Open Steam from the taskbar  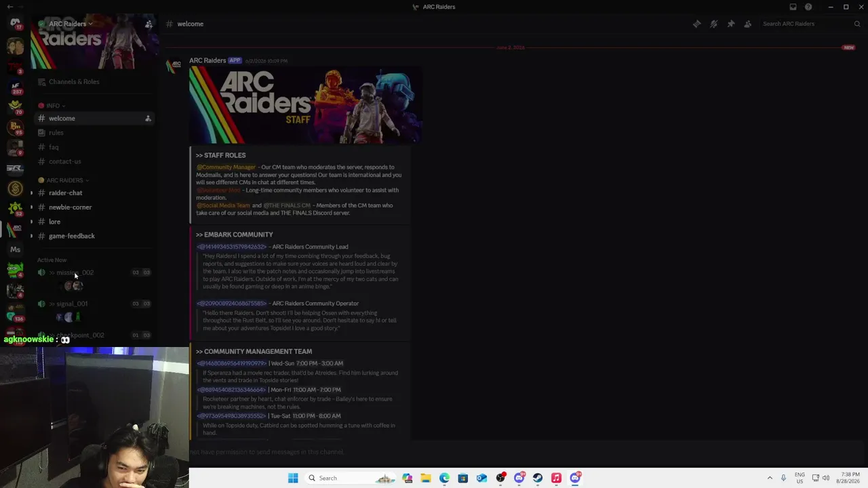point(538,478)
